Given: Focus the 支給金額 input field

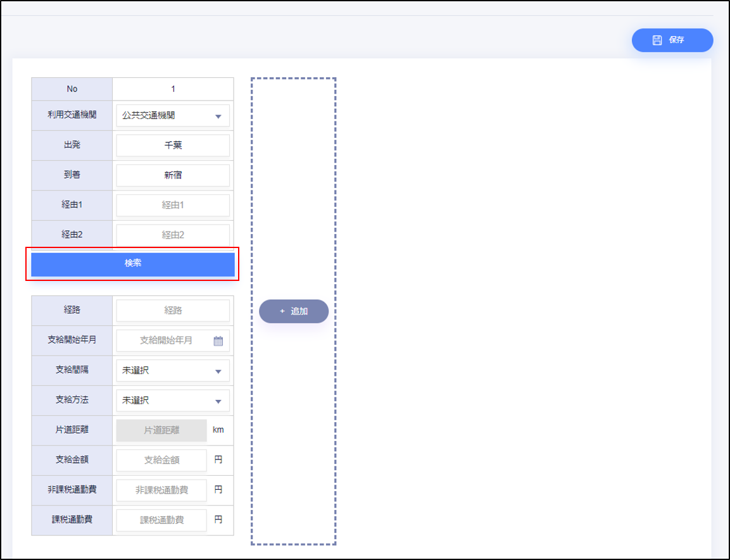Looking at the screenshot, I should point(161,460).
